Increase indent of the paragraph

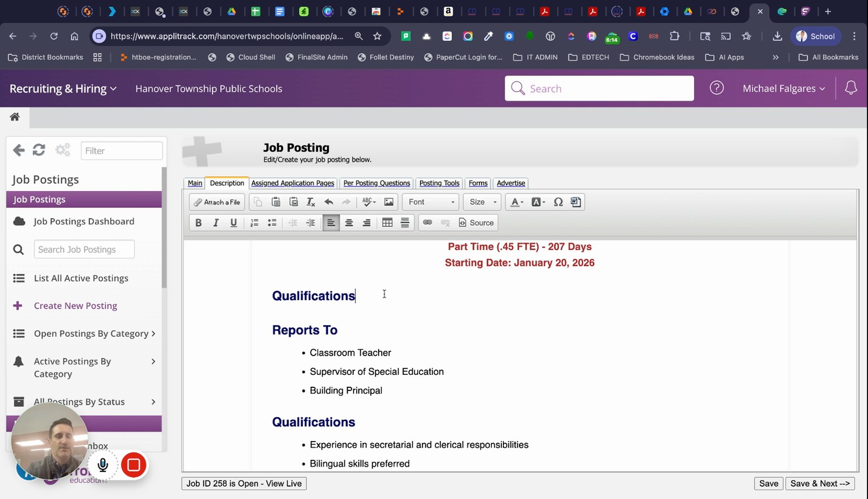tap(310, 222)
